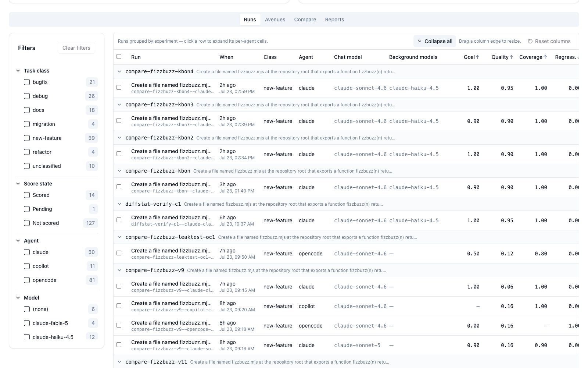Tick the migration task class checkbox

pos(27,124)
